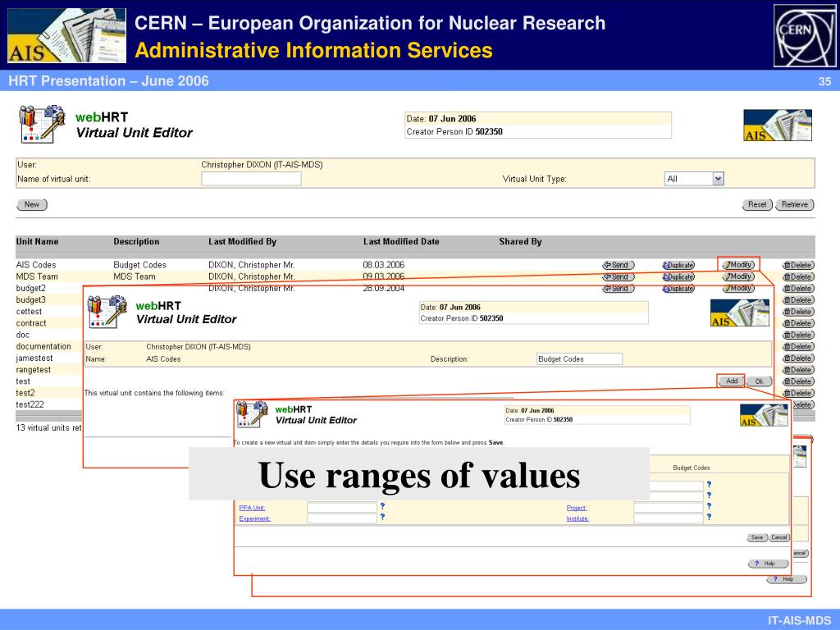This screenshot has width=840, height=630.
Task: Click the webHRT icon in the new item form
Action: [252, 414]
